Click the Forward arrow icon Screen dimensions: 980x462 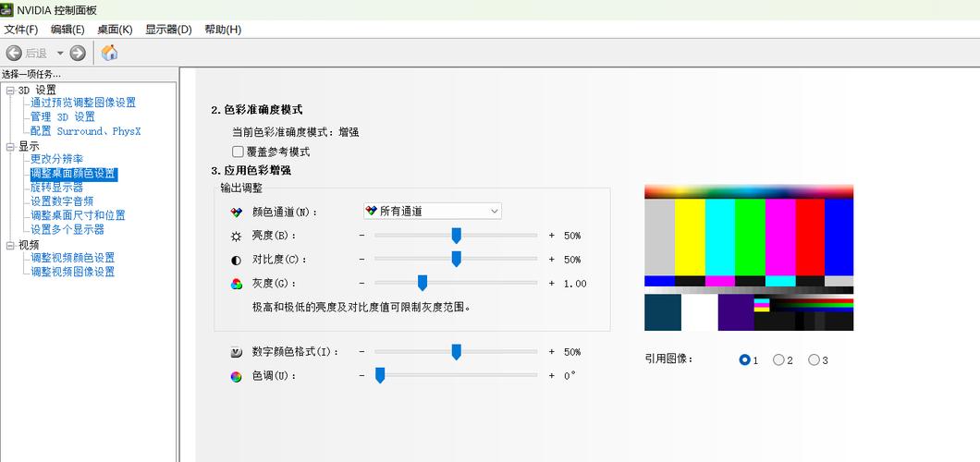pos(78,53)
